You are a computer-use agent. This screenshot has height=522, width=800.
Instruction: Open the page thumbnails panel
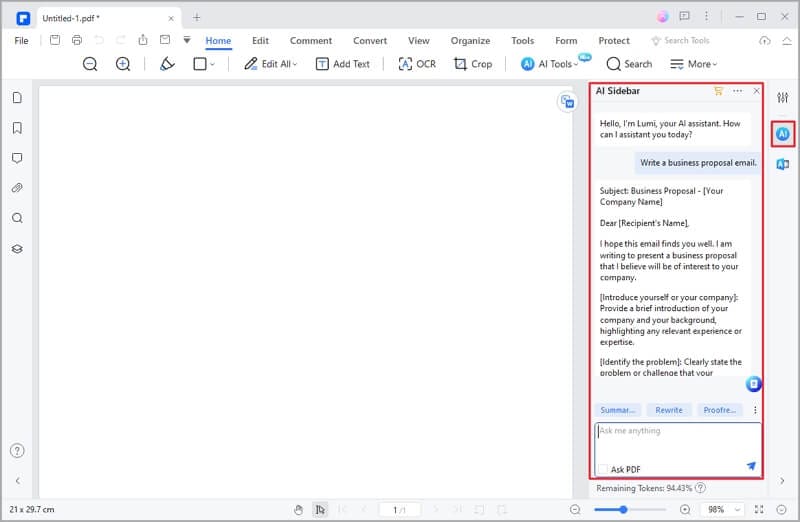pyautogui.click(x=17, y=97)
